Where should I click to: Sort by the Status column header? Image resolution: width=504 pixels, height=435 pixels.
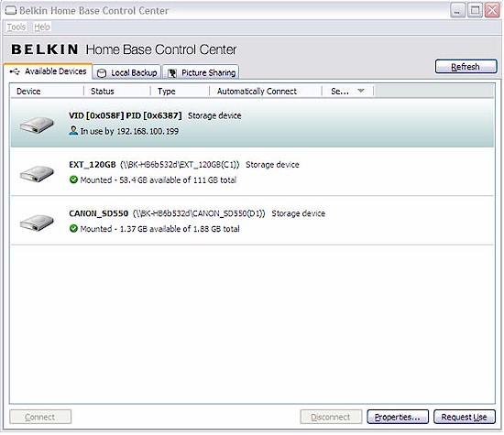[x=117, y=92]
